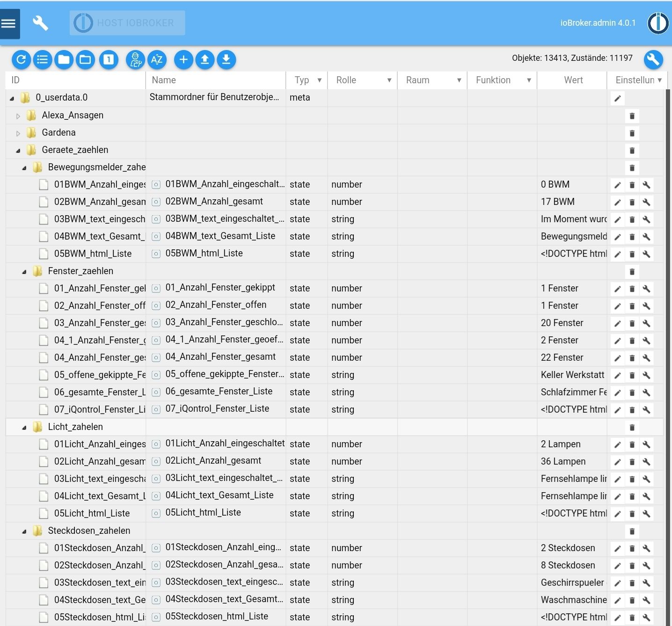Viewport: 672px width, 626px height.
Task: Open the hamburger main menu
Action: point(9,23)
